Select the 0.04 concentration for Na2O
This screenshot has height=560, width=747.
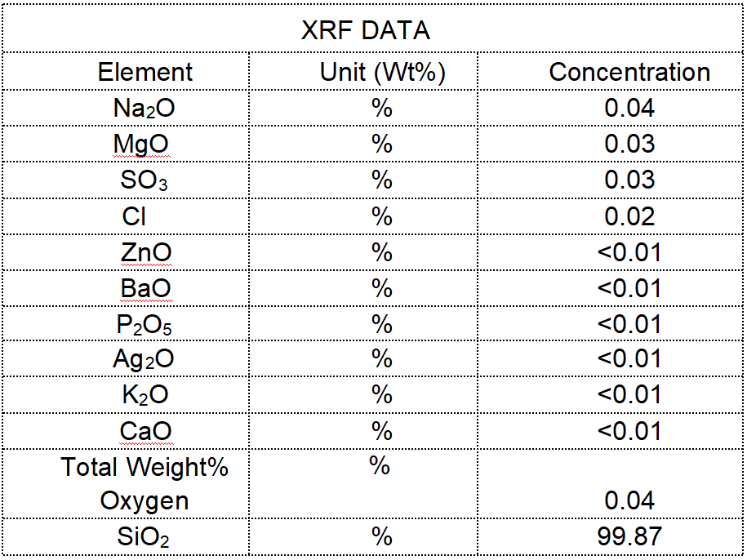click(629, 108)
